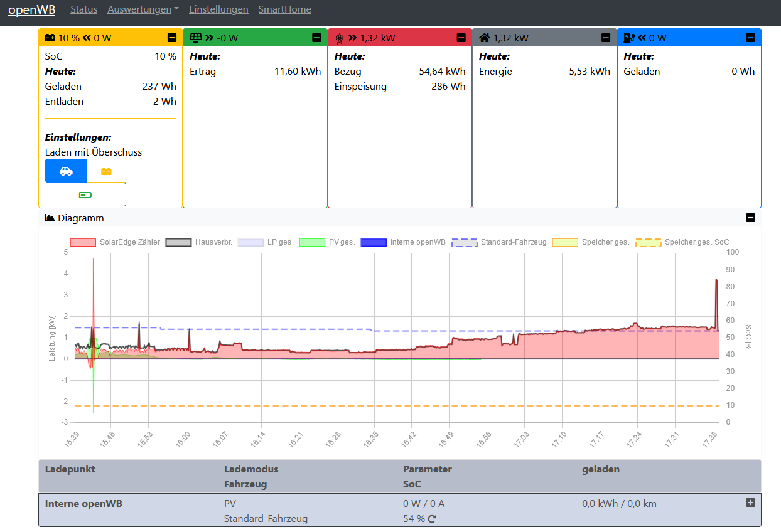The height and width of the screenshot is (532, 781).
Task: Toggle the Standard-Fahrzeug legend entry
Action: pos(500,242)
